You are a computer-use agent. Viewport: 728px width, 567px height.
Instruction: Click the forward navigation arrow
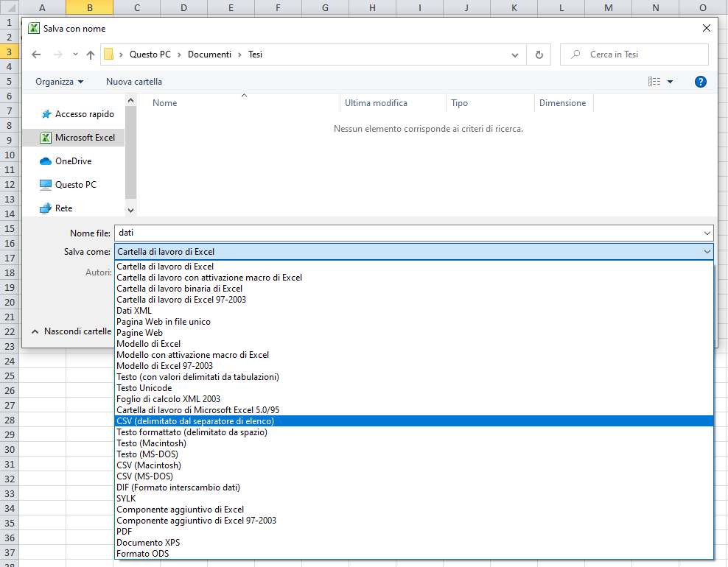[58, 54]
